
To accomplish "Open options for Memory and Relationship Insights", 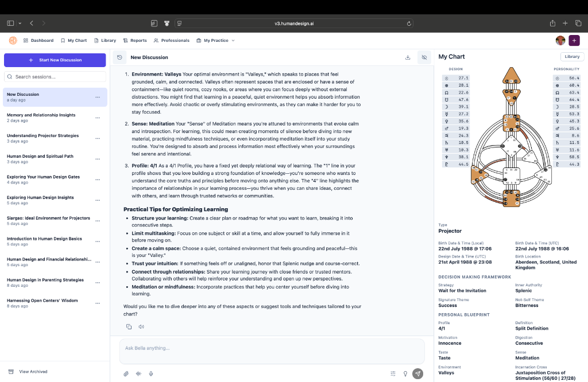I will pos(98,118).
